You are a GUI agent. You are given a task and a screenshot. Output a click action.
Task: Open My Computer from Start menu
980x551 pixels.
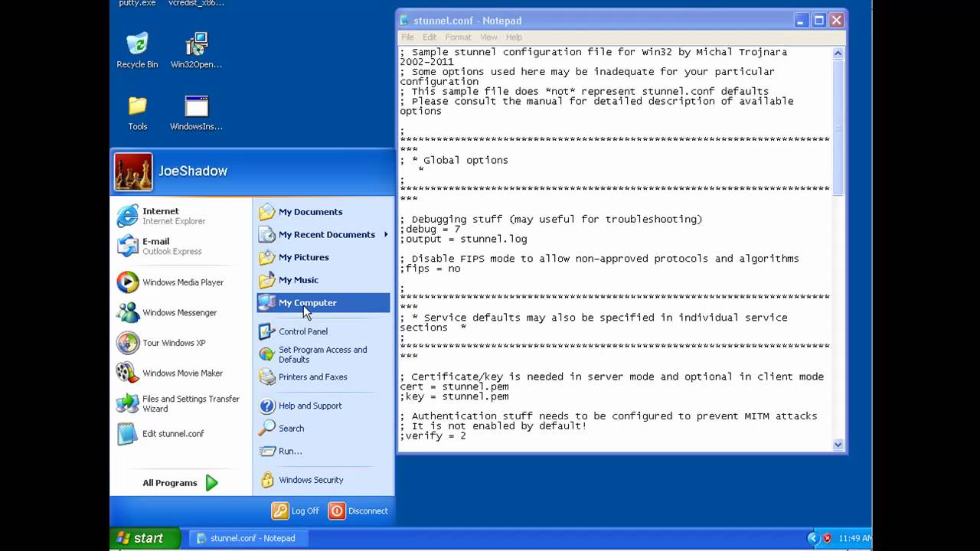tap(323, 302)
